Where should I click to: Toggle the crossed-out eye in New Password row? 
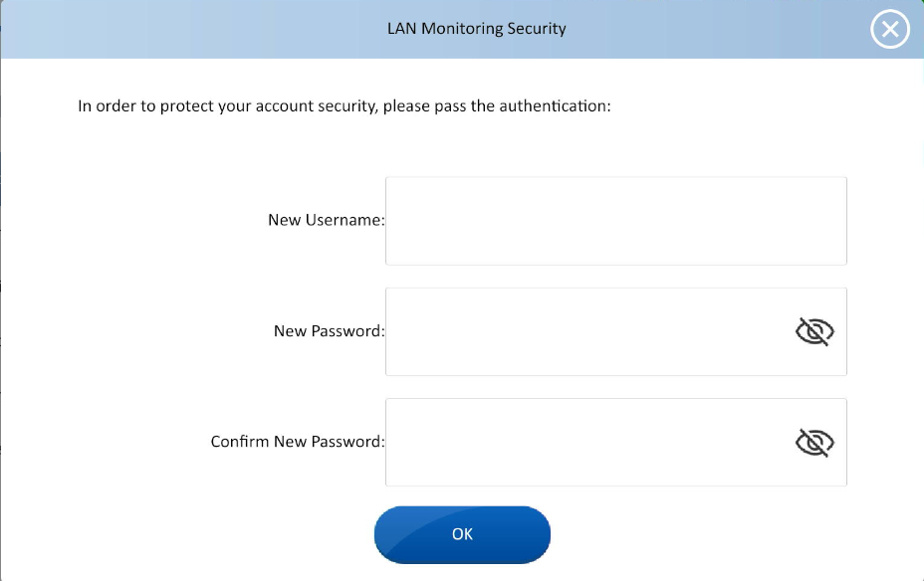coord(814,332)
